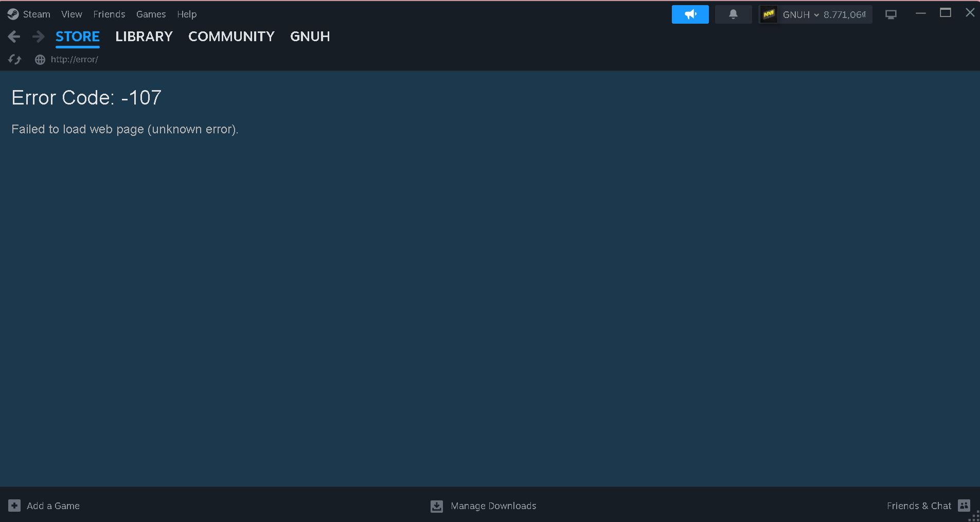
Task: Open Friends list via the chat icon
Action: tap(964, 506)
